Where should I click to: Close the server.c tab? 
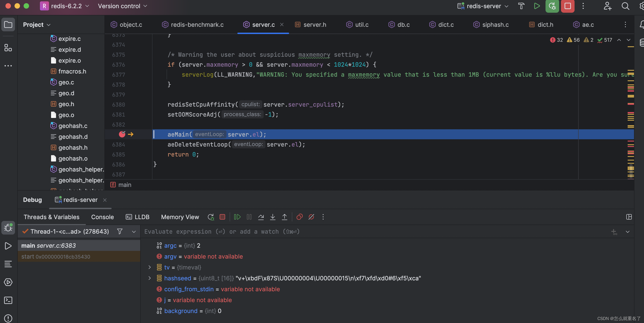click(282, 24)
